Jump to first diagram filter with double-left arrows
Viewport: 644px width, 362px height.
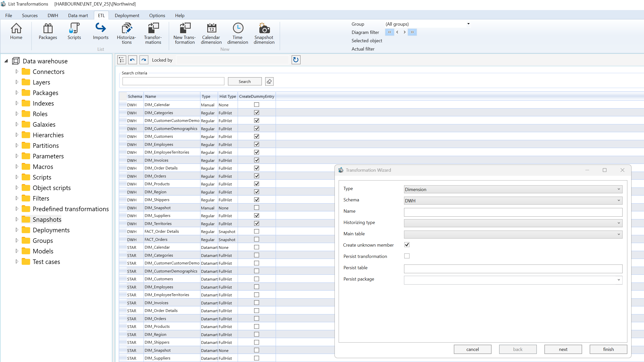[389, 32]
